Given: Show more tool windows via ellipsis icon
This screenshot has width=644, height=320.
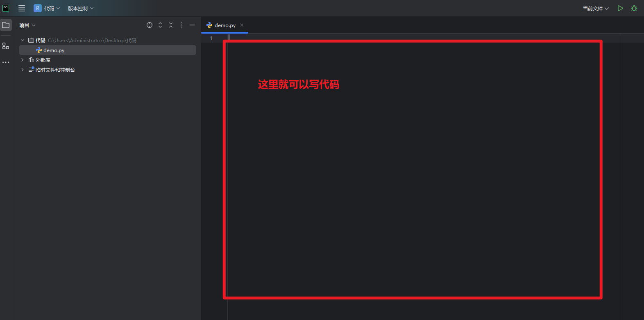Looking at the screenshot, I should (6, 62).
